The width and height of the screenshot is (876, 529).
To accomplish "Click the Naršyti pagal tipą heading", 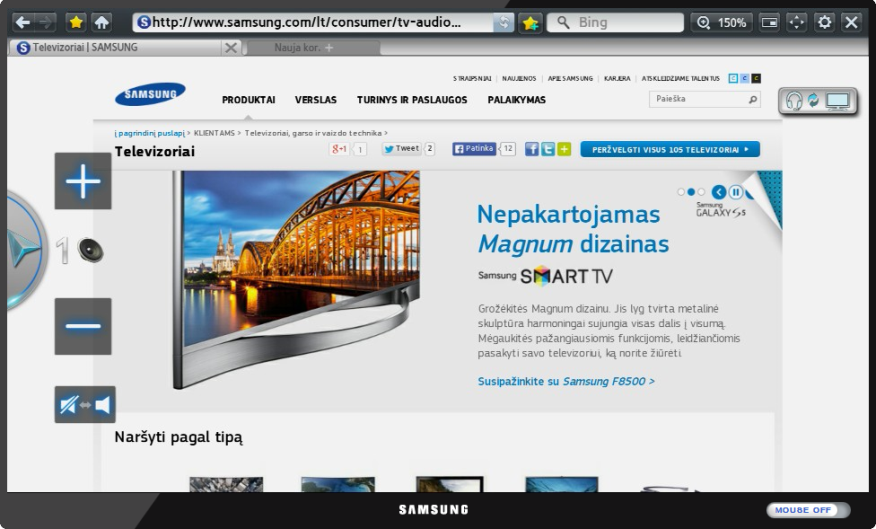I will click(x=179, y=437).
